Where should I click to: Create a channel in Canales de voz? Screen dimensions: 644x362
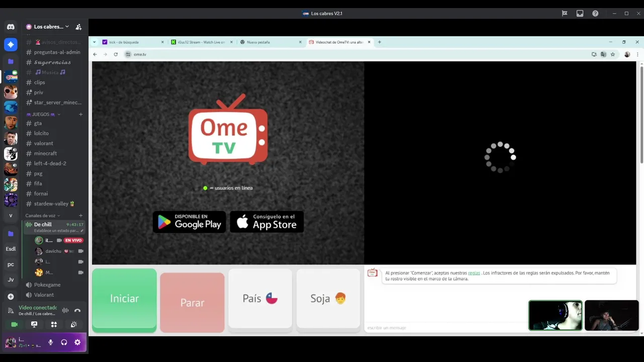[80, 216]
